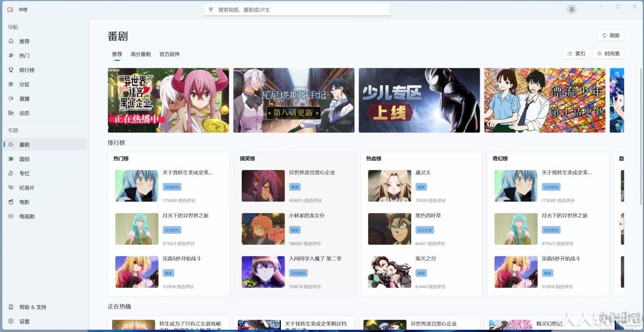Open the 排行榜 trophy icon

tap(11, 70)
